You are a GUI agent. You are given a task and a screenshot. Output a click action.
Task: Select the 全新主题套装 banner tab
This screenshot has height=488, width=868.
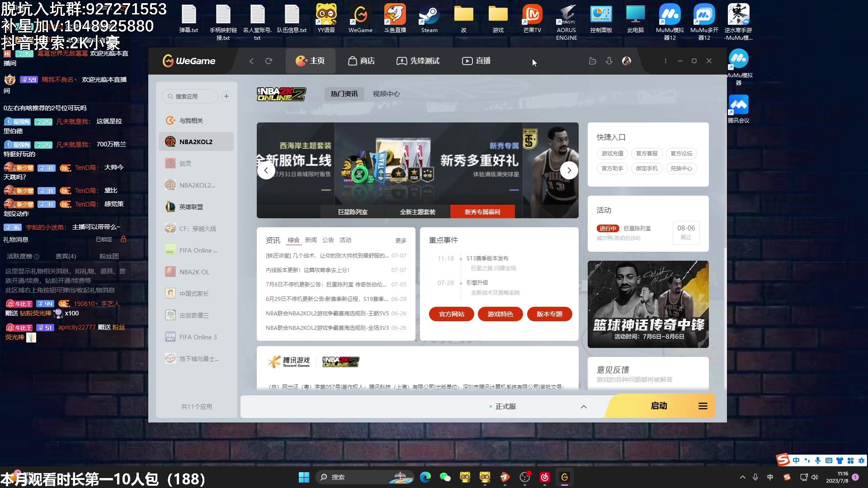coord(418,211)
